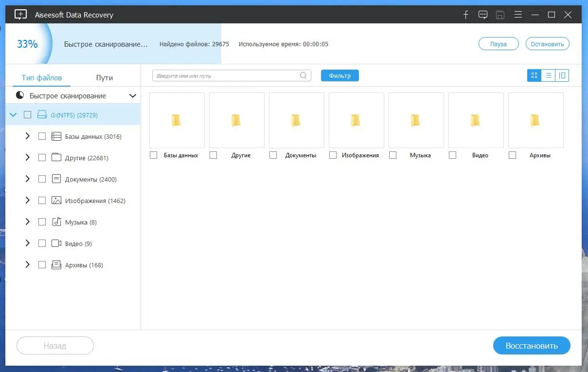Tick checkbox under Документы thumbnail

(x=273, y=155)
